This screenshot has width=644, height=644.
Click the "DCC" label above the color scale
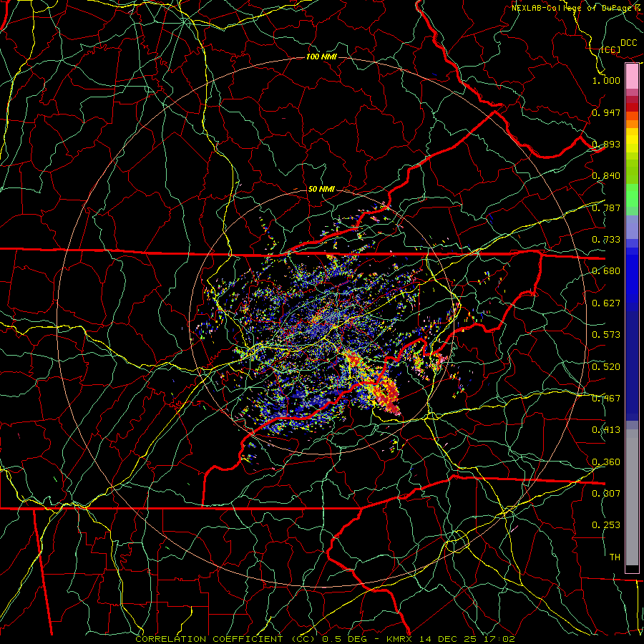click(x=628, y=43)
